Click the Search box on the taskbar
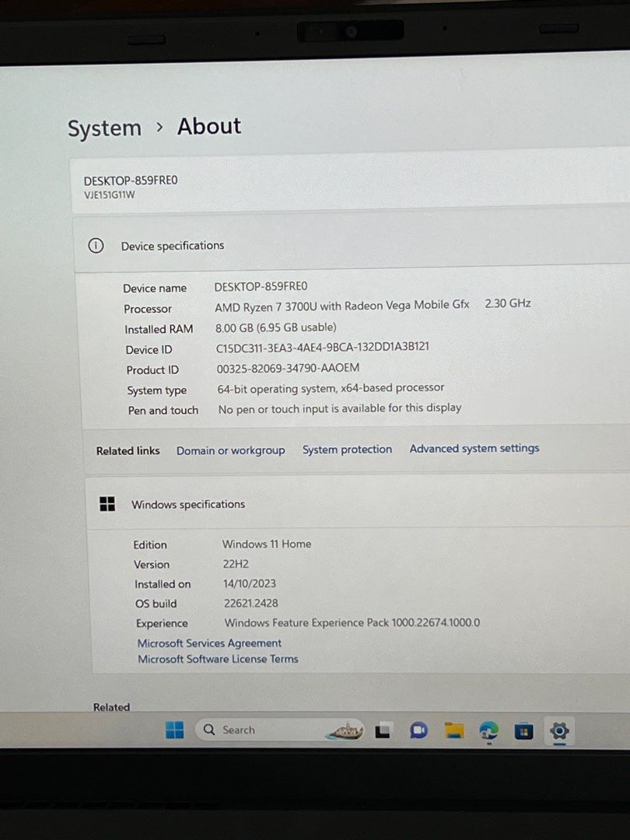This screenshot has height=840, width=630. click(280, 730)
